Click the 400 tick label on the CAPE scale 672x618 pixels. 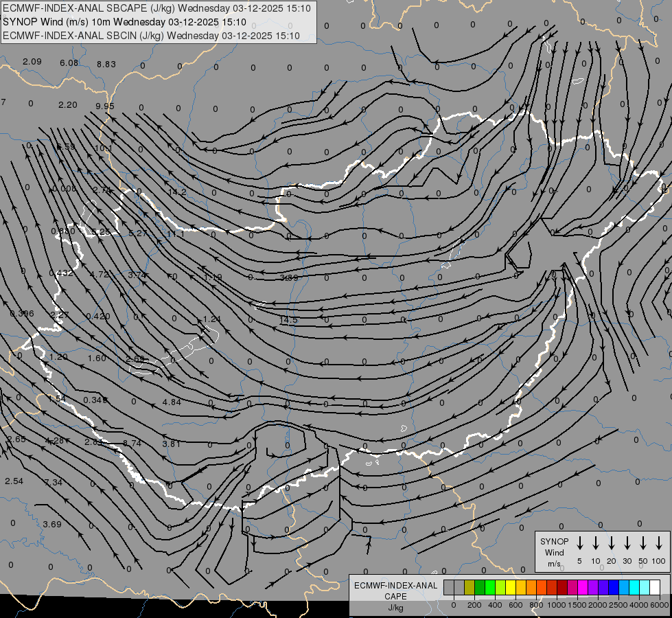pyautogui.click(x=495, y=605)
